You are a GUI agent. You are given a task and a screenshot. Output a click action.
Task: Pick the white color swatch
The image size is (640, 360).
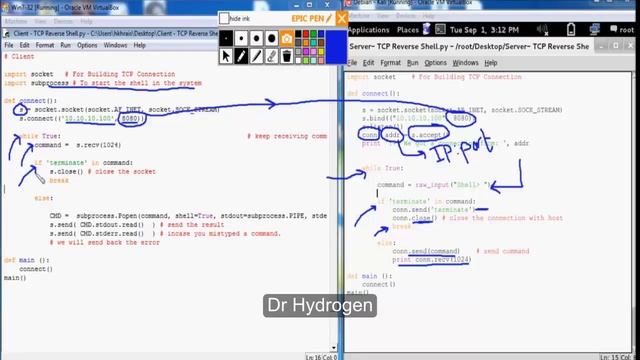tap(298, 60)
